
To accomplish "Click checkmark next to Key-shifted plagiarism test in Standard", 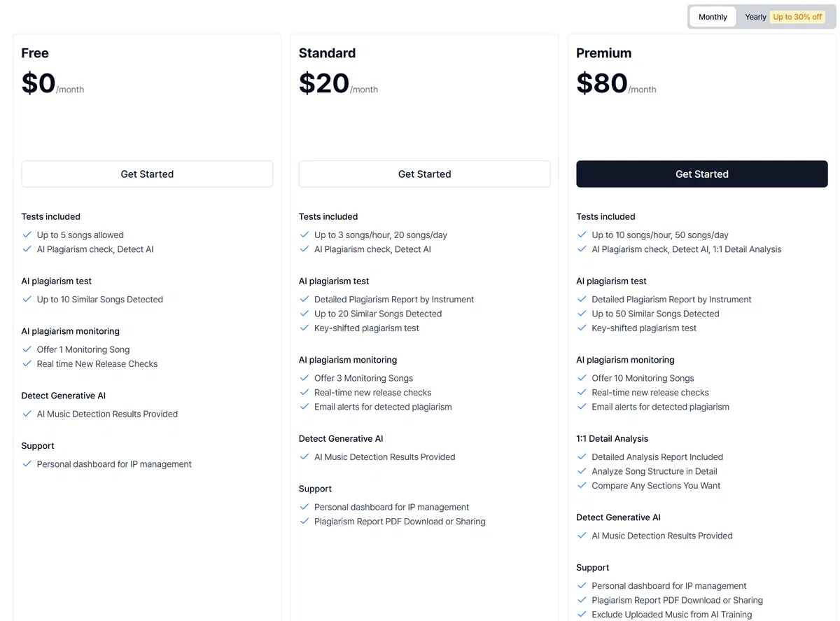I will [304, 328].
